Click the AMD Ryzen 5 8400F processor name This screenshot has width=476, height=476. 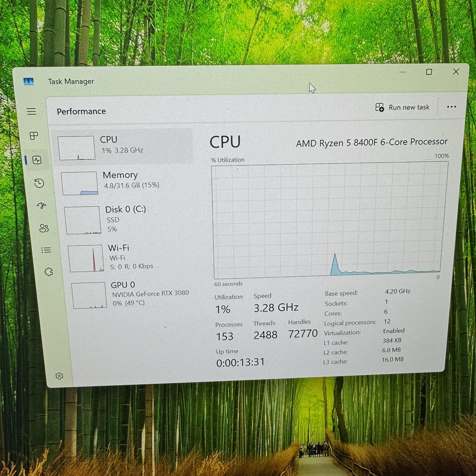click(372, 143)
